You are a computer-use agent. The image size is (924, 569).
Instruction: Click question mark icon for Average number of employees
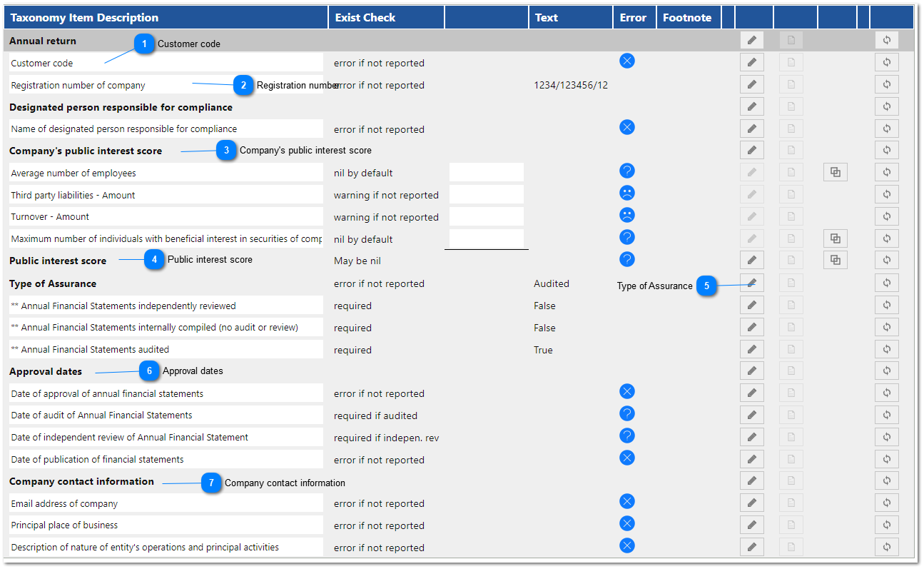pyautogui.click(x=627, y=171)
